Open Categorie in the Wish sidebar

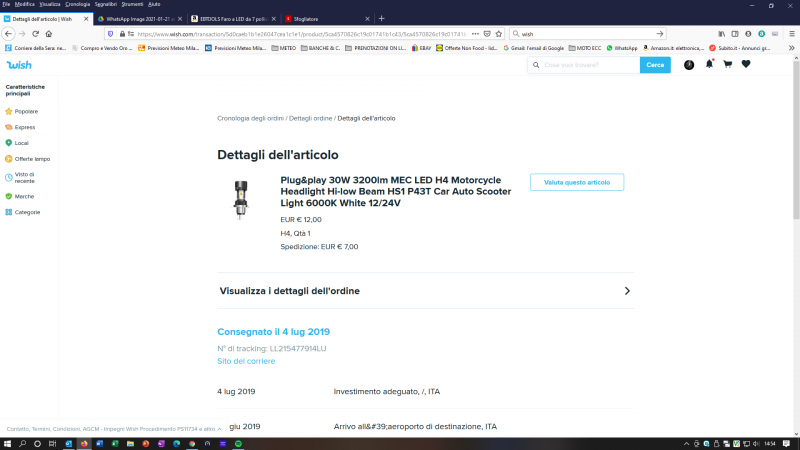point(22,212)
